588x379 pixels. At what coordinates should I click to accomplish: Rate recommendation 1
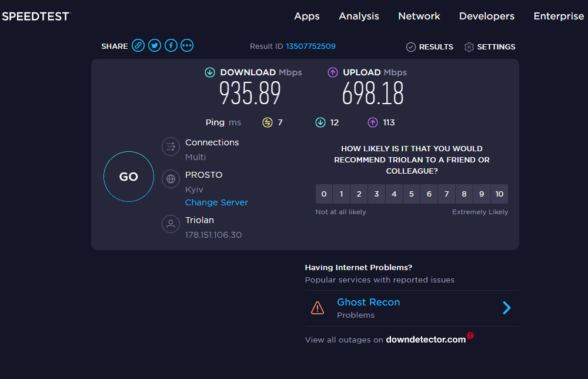pos(341,194)
